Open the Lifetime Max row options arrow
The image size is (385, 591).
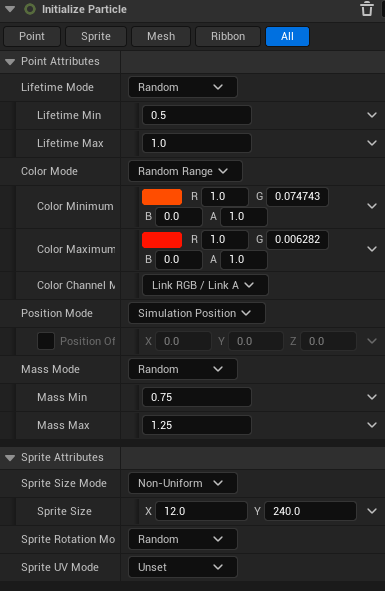click(372, 143)
